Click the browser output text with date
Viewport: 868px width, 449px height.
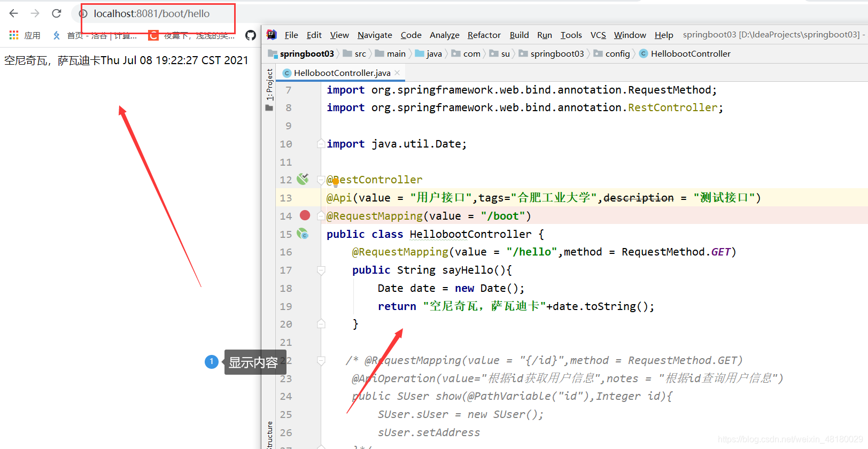(x=126, y=60)
